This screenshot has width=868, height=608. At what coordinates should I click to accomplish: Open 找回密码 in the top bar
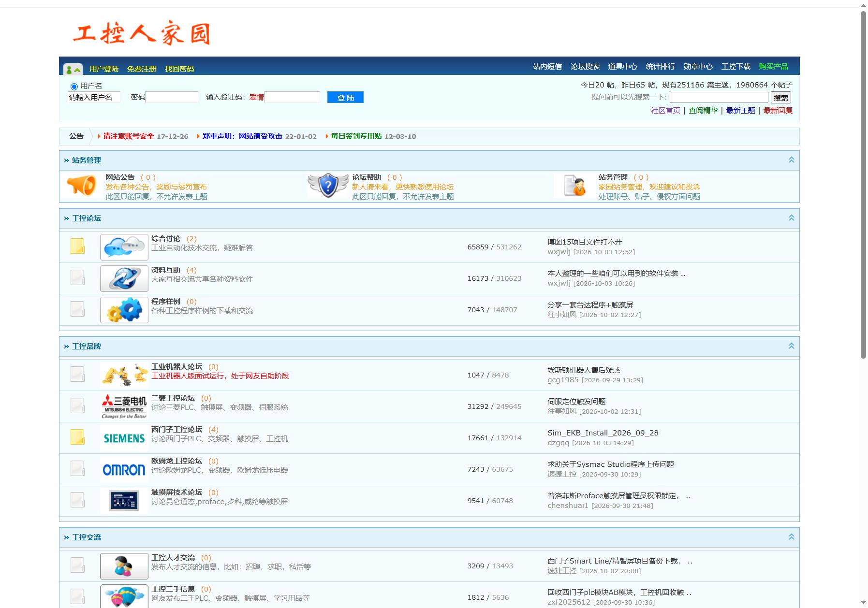[x=179, y=69]
